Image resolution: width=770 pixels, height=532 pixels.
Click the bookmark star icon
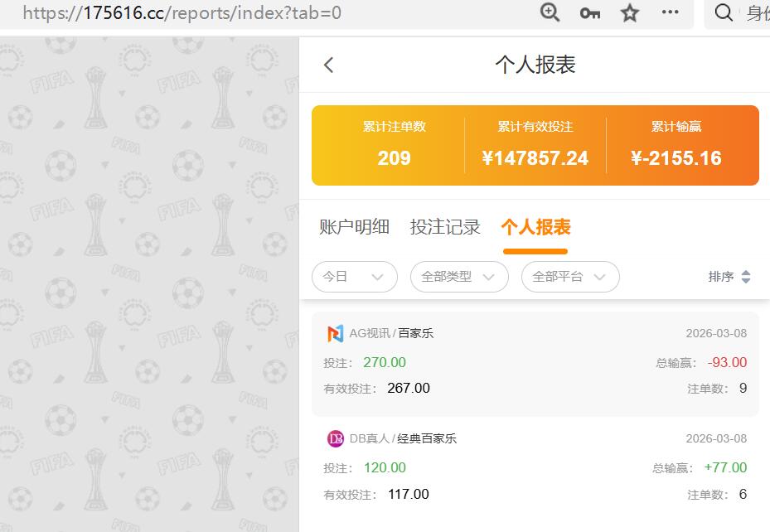[x=629, y=13]
